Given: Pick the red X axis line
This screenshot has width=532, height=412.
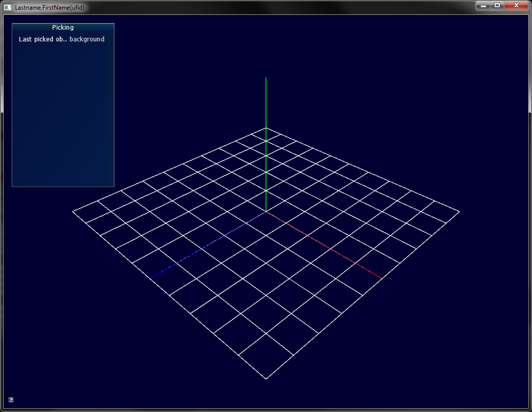Looking at the screenshot, I should [x=323, y=244].
